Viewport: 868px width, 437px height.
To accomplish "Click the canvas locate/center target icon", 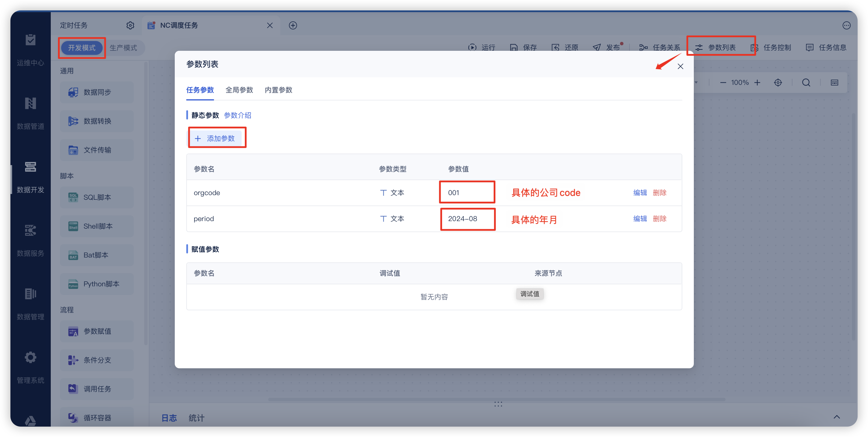I will [x=778, y=83].
